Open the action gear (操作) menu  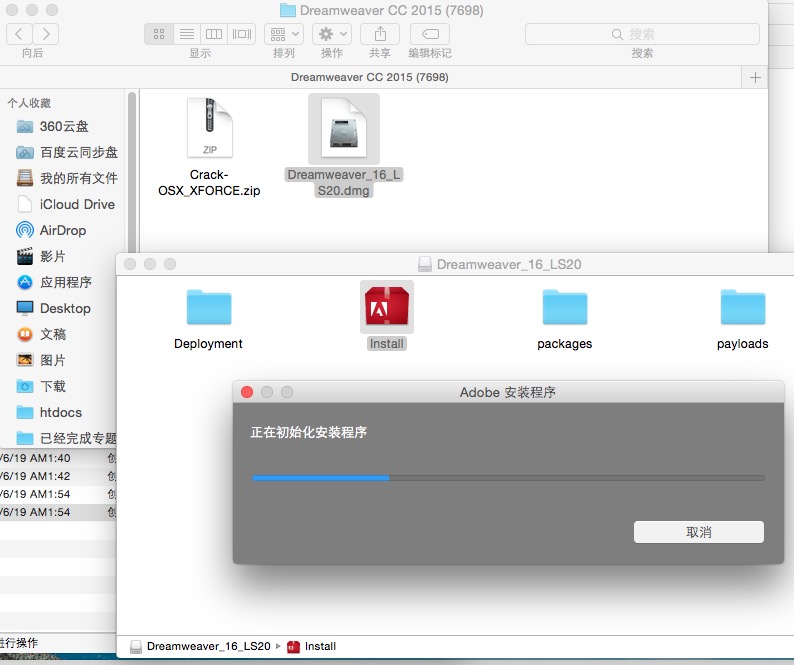[x=332, y=34]
